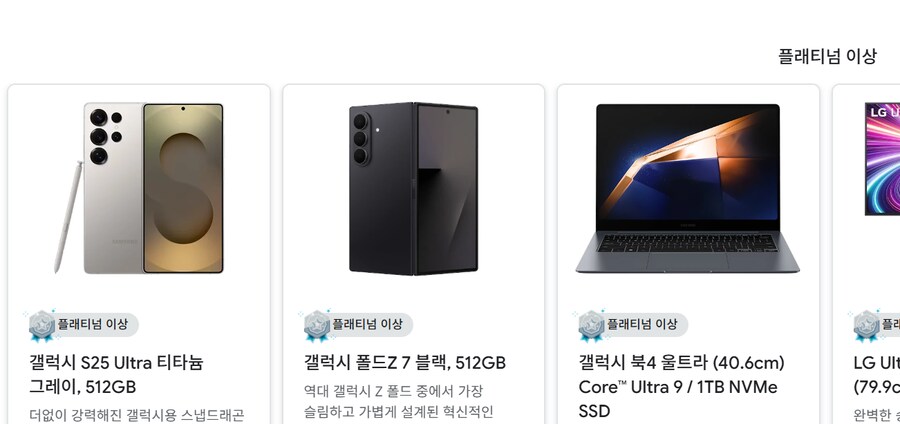Open '갤럭시 S25 Ultra 티타늄 그레이, 512GB' title
The width and height of the screenshot is (900, 424).
(117, 375)
